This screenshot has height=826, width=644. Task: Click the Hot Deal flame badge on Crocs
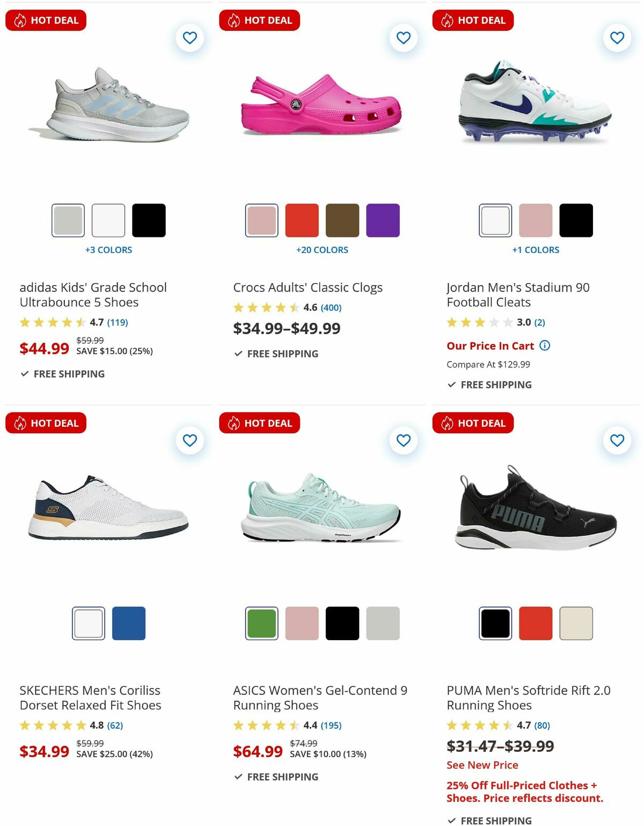click(233, 20)
